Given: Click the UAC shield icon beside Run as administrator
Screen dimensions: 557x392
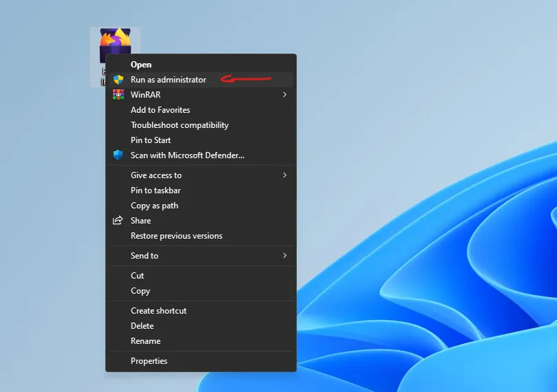Looking at the screenshot, I should (x=118, y=80).
